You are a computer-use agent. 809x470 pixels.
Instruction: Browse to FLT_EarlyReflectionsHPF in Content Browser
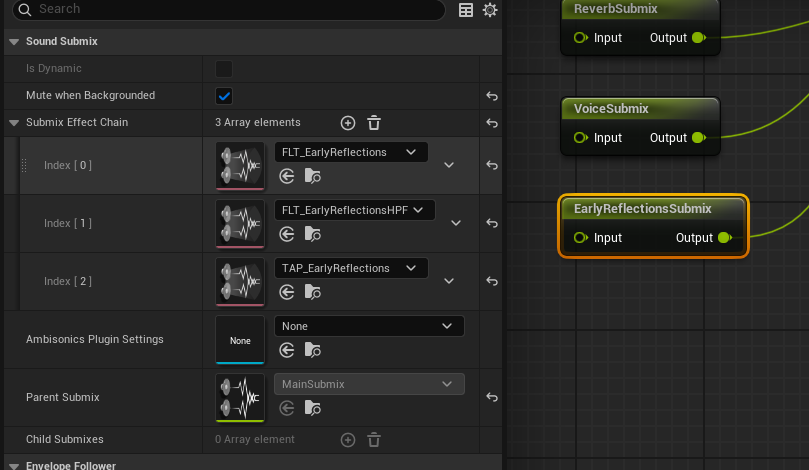click(x=313, y=234)
